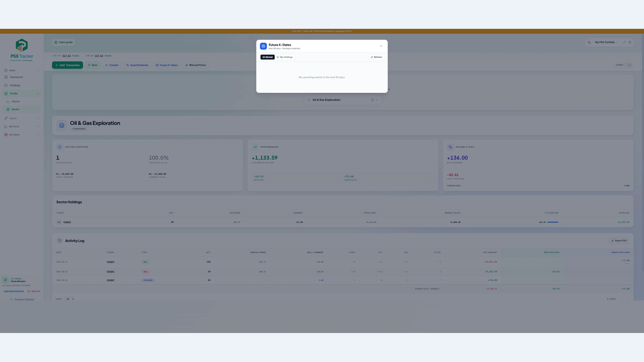Change the rows per page dropdown

coord(70,299)
